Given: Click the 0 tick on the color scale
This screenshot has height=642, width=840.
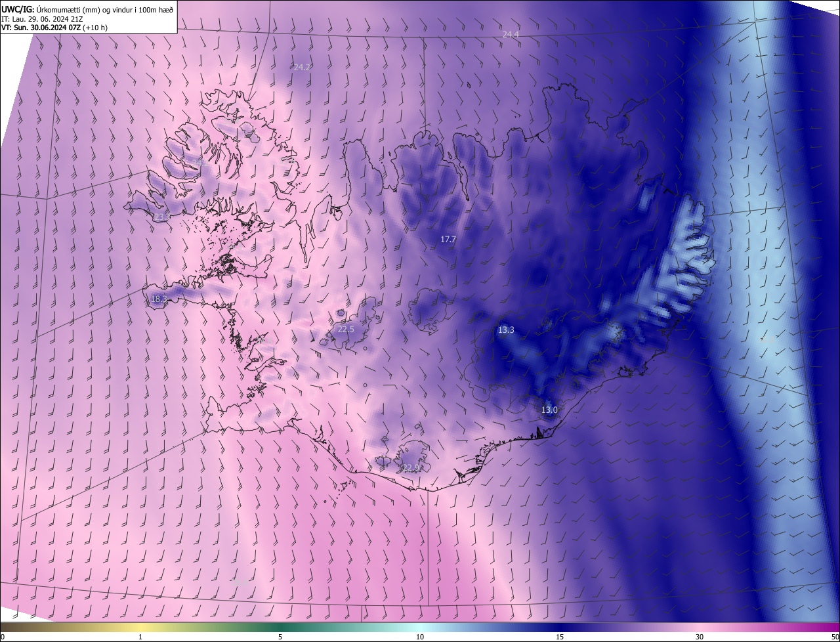Looking at the screenshot, I should coord(3,637).
